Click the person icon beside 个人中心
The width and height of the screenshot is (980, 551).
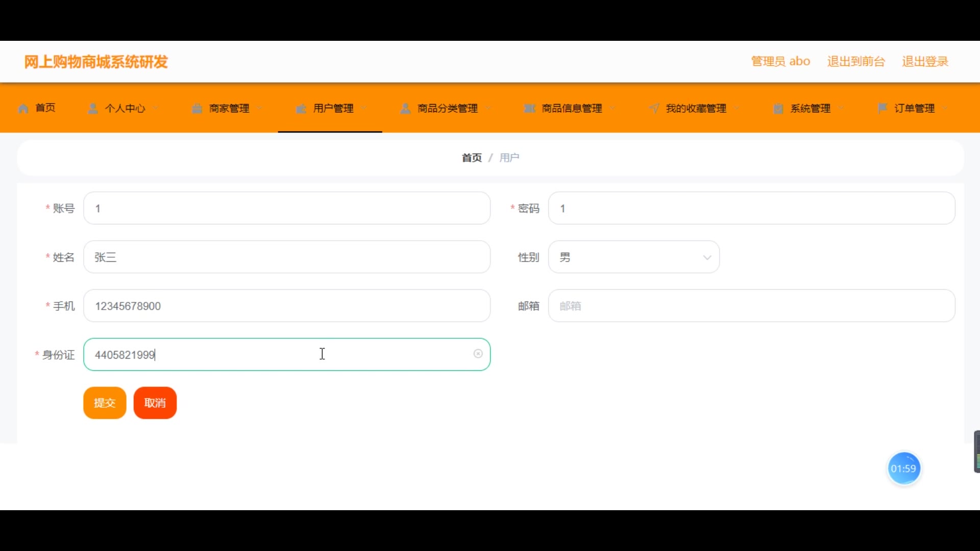click(93, 109)
